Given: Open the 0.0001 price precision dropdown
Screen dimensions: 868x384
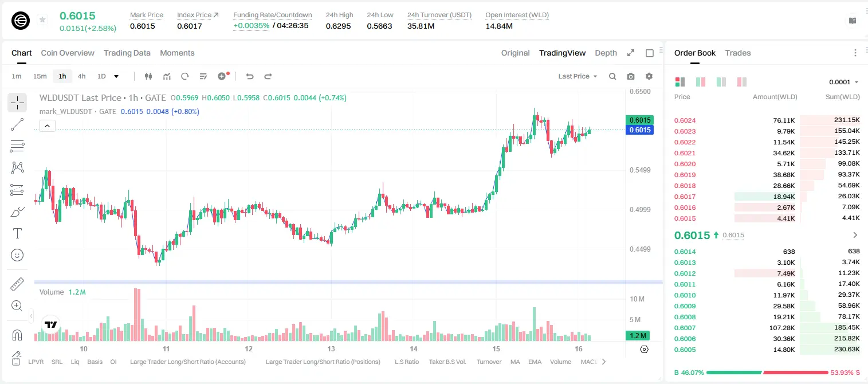Looking at the screenshot, I should click(x=843, y=82).
